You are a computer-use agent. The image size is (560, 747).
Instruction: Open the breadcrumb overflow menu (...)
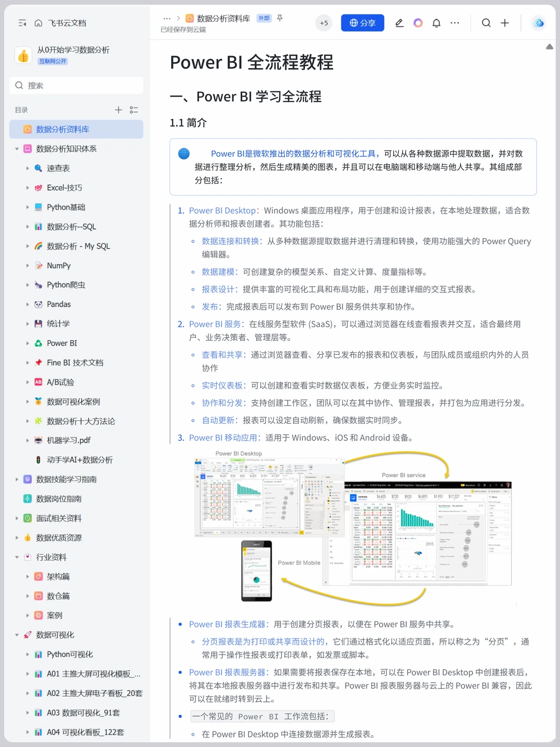[x=167, y=18]
